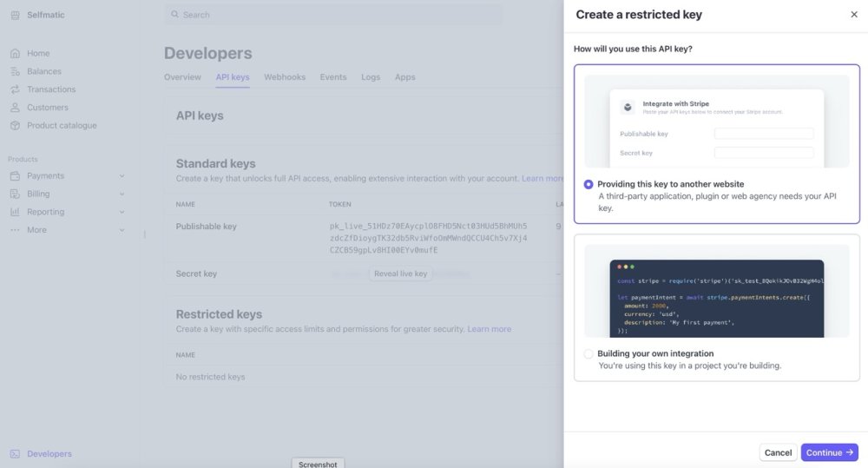Open Learn more link under Standard keys

[x=542, y=178]
